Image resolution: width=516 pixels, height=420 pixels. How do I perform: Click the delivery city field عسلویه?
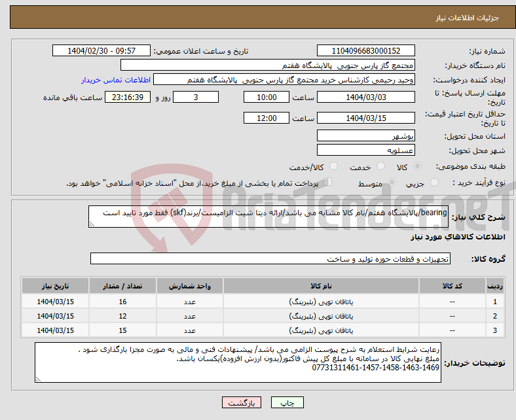point(365,150)
